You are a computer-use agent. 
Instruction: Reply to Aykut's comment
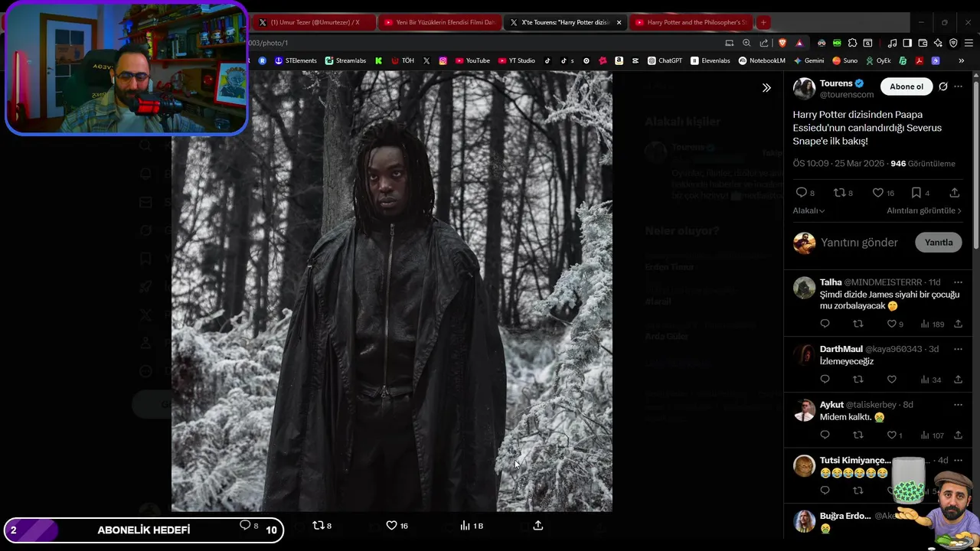click(x=825, y=435)
